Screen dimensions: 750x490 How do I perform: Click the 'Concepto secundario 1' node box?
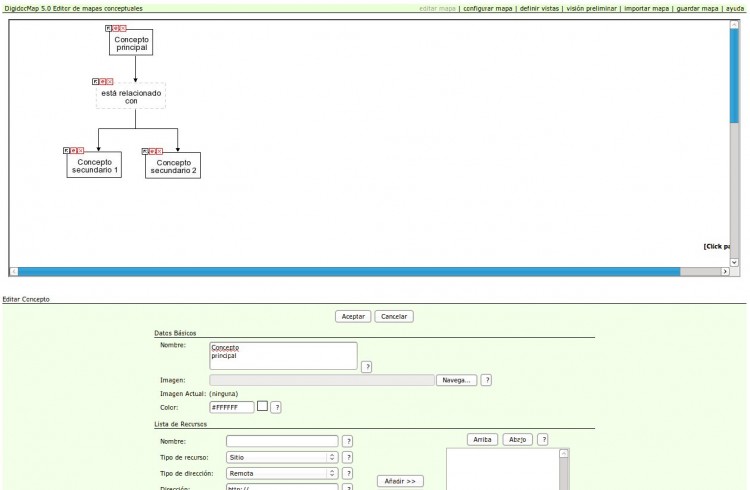click(94, 165)
